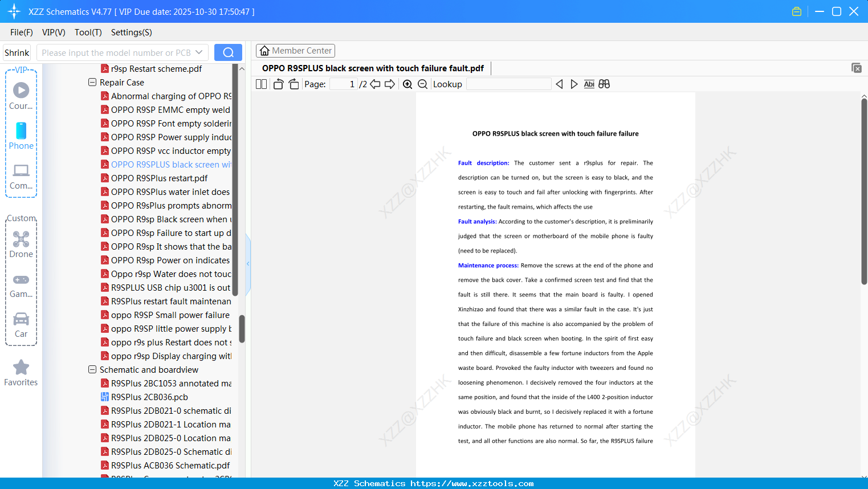Open the Course section in sidebar
868x489 pixels.
[x=21, y=96]
